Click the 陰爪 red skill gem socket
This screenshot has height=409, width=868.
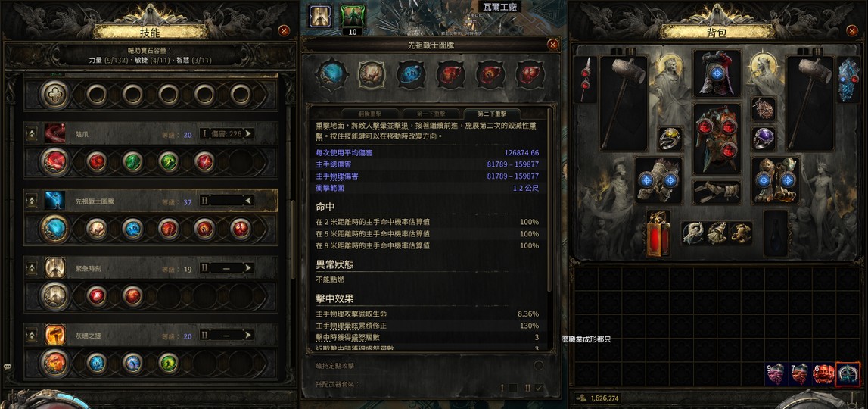pyautogui.click(x=54, y=162)
